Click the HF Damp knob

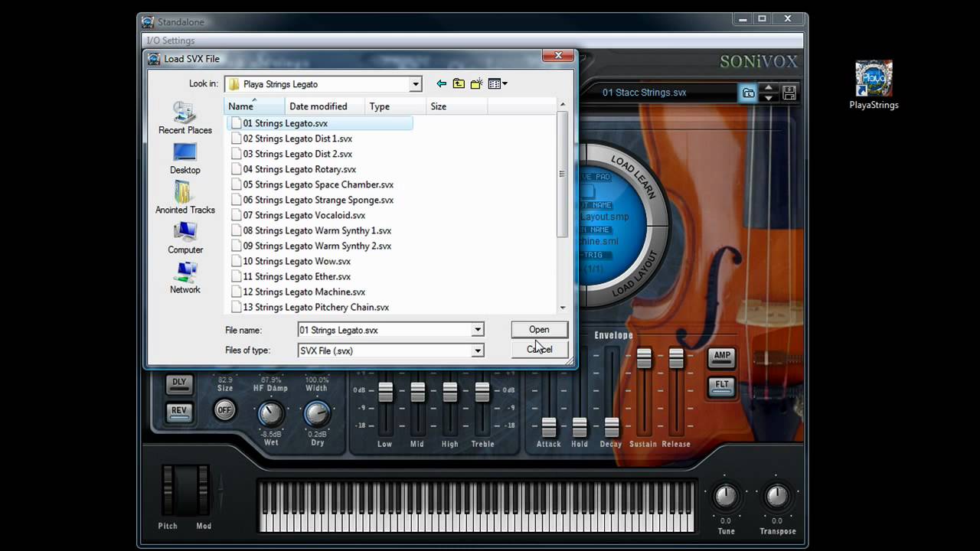click(x=270, y=414)
